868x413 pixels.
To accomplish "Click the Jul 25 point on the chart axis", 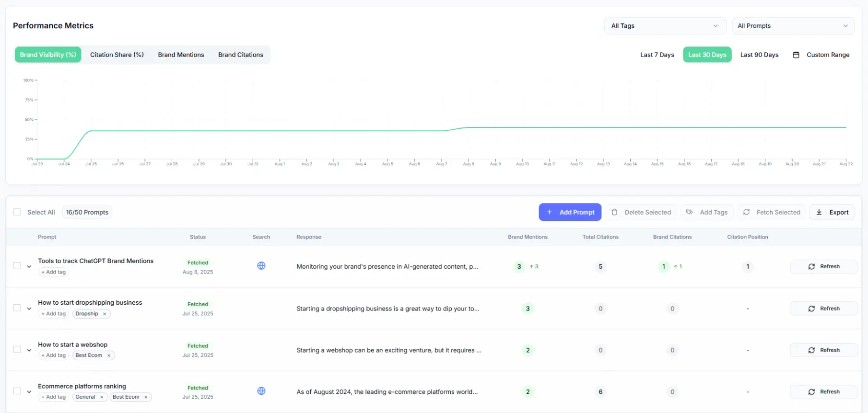I will coord(91,164).
